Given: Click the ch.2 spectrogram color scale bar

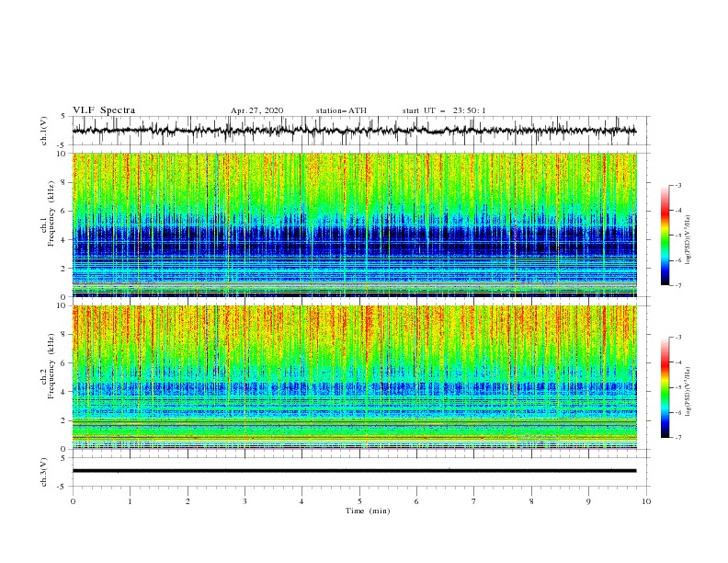Looking at the screenshot, I should point(665,387).
